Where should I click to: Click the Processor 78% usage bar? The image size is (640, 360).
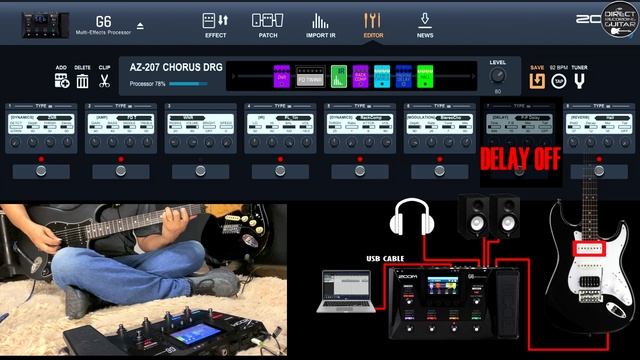click(x=188, y=84)
